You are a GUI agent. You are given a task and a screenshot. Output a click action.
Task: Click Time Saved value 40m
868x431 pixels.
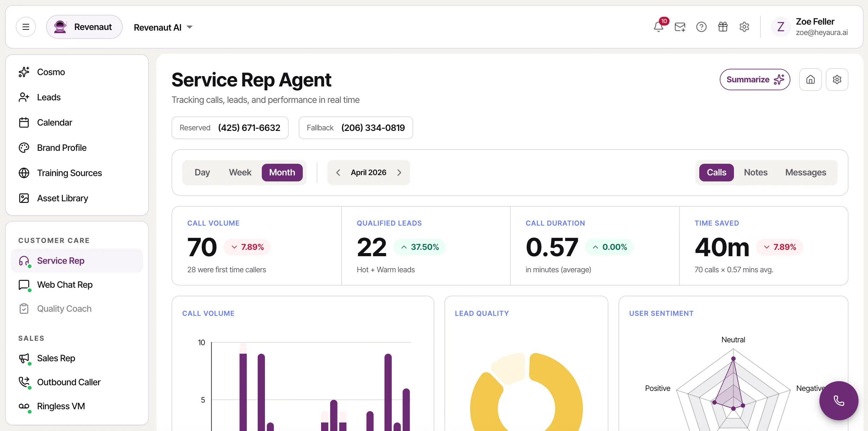722,247
